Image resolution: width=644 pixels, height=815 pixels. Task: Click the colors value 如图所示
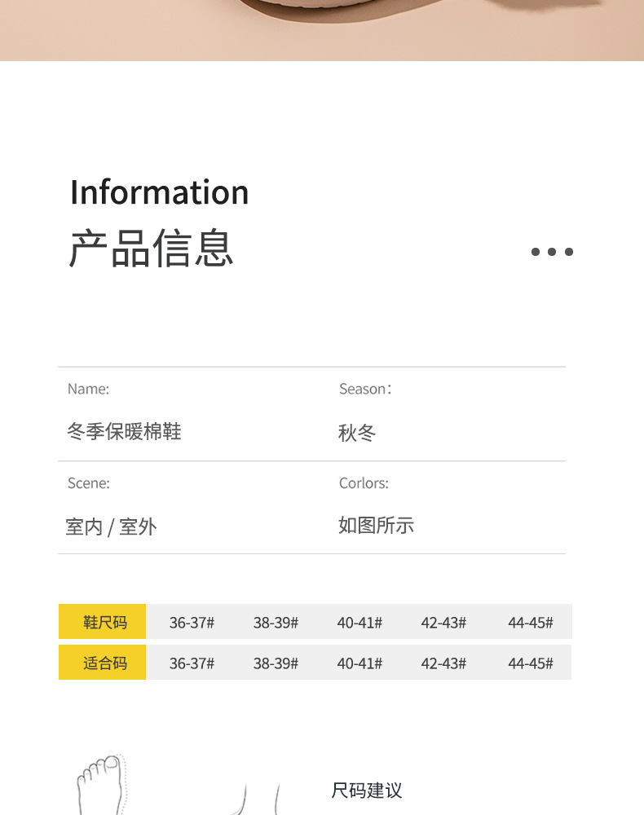(376, 526)
